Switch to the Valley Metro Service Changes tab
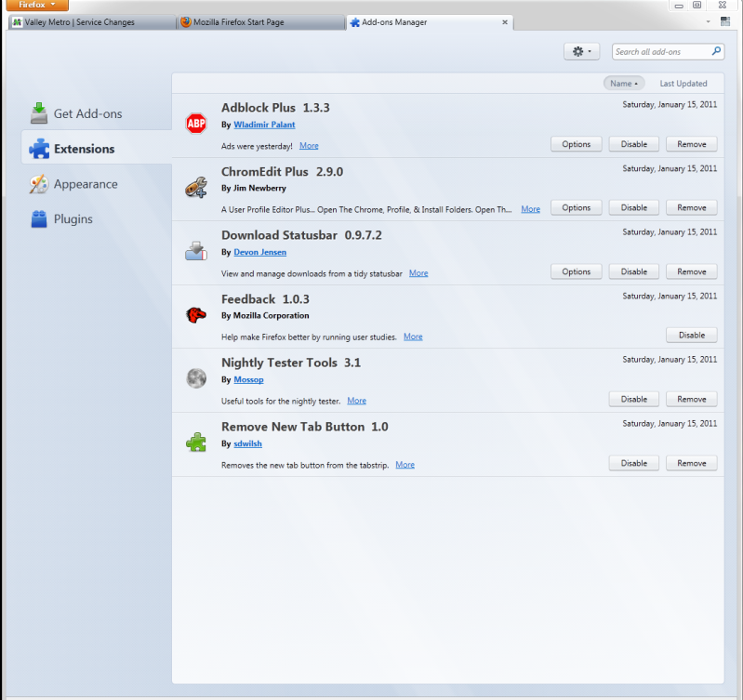 coord(93,22)
